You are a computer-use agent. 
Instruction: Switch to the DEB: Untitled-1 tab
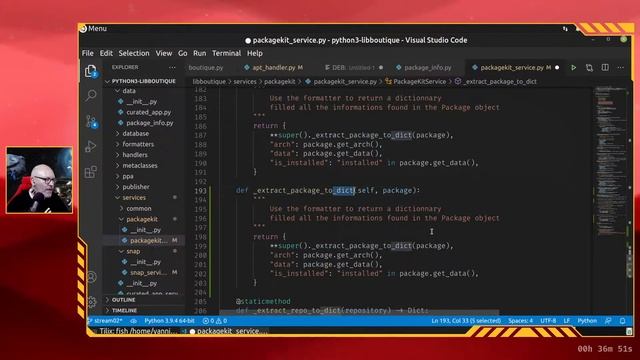point(353,68)
